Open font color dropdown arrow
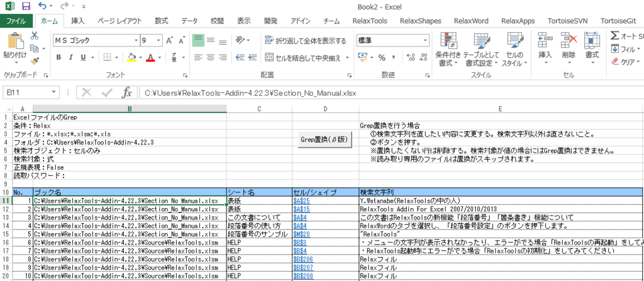 (x=159, y=57)
